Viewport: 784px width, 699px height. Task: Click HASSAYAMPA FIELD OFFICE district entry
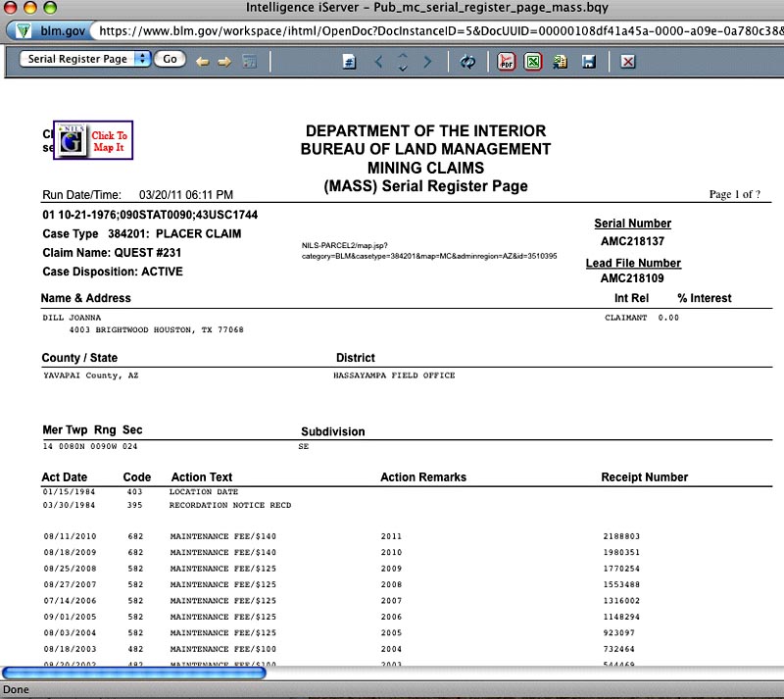[394, 375]
